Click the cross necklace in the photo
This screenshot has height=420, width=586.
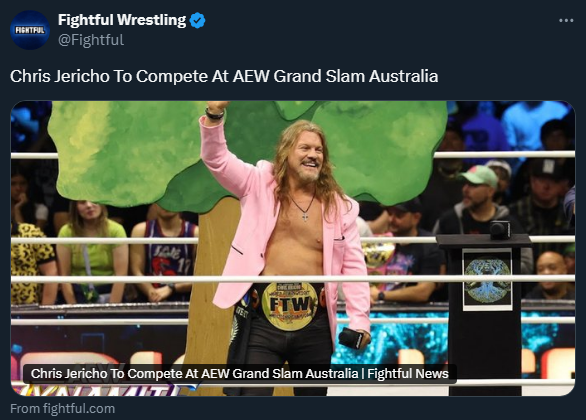point(305,217)
